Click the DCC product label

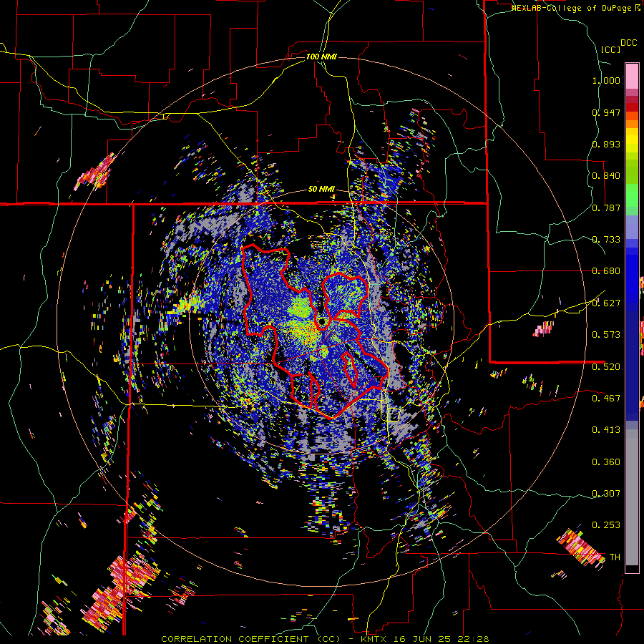[628, 43]
